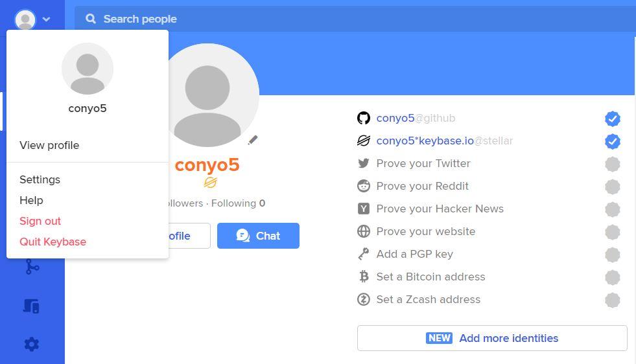Image resolution: width=636 pixels, height=364 pixels.
Task: Click the Reddit alien icon
Action: (364, 186)
